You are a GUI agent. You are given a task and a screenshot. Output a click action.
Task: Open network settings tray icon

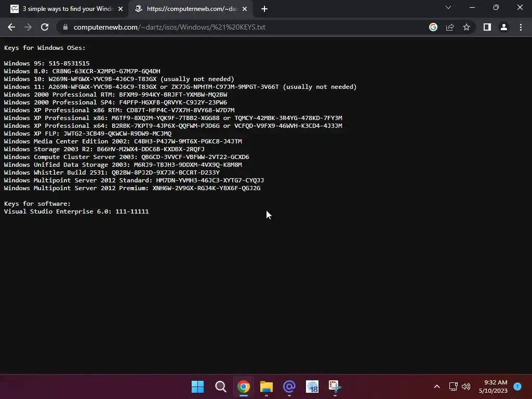pos(453,386)
